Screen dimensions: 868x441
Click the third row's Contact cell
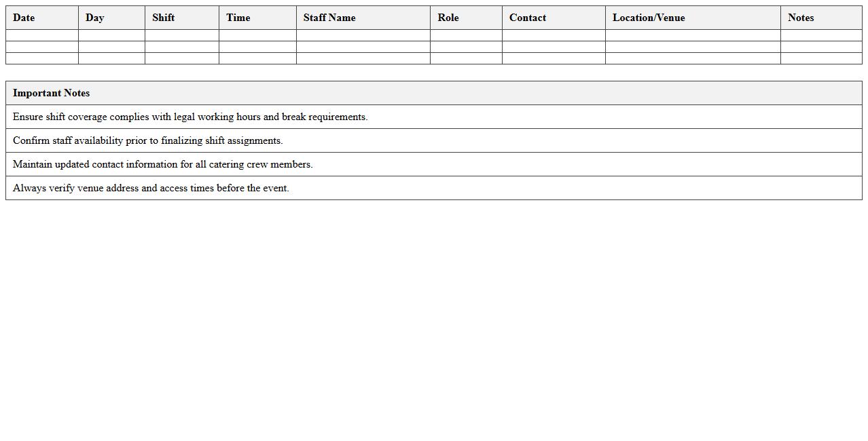(553, 58)
